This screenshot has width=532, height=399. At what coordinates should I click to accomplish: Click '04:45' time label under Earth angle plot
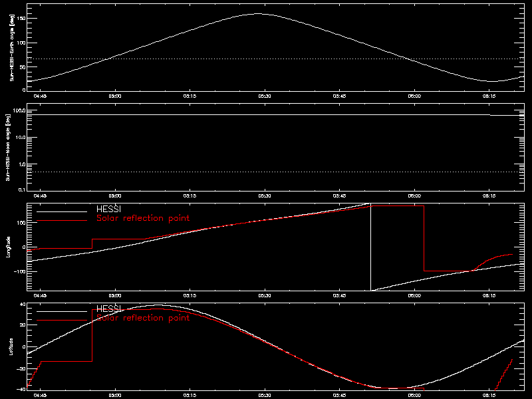[x=40, y=96]
